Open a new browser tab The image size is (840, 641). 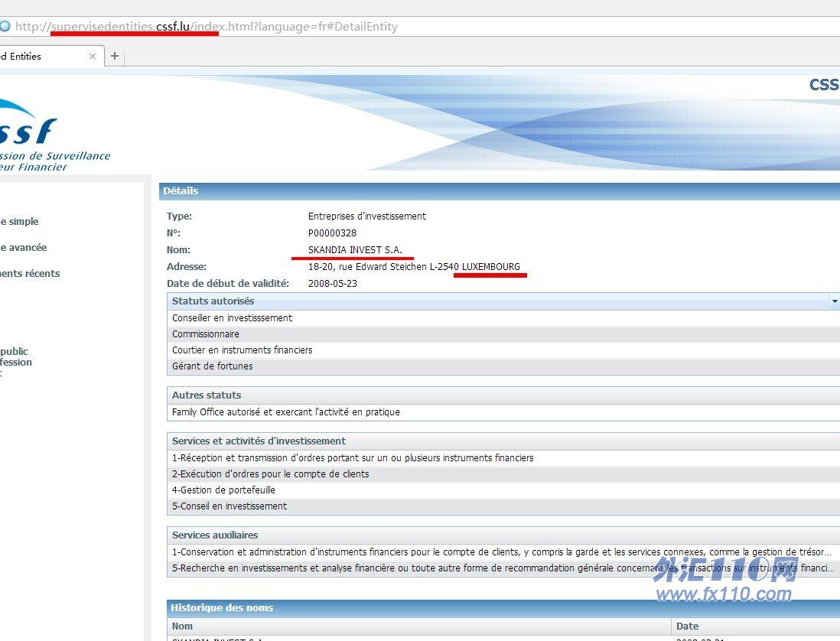click(115, 56)
